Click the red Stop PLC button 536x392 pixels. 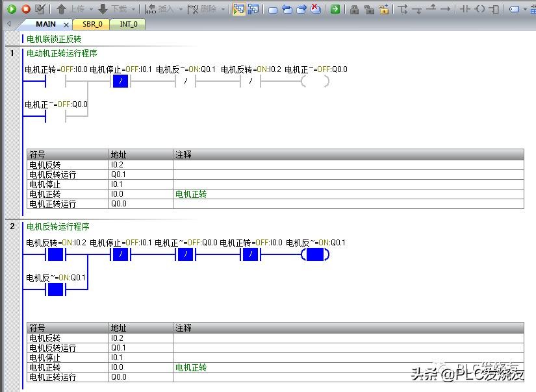tap(25, 9)
